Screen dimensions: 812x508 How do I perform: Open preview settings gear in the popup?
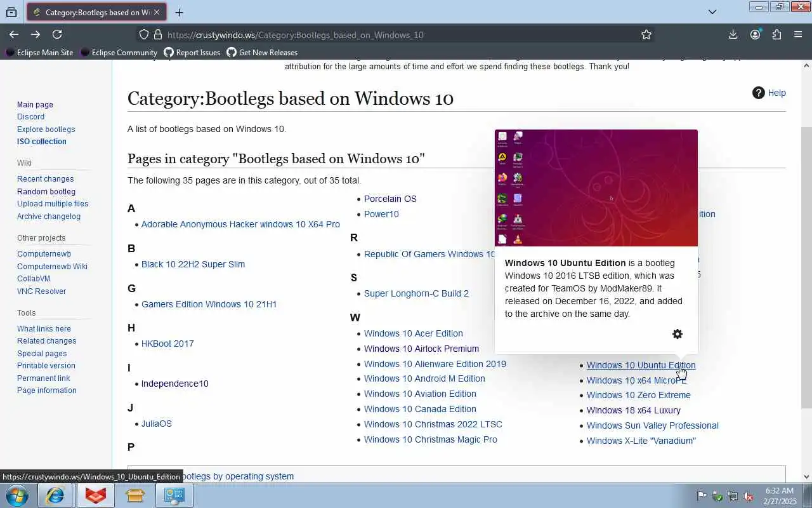[x=678, y=334]
